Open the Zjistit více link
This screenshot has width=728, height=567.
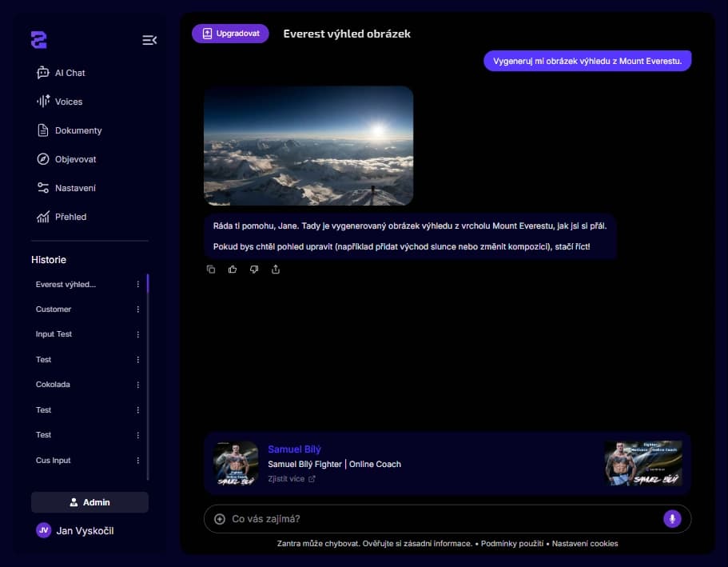tap(292, 479)
